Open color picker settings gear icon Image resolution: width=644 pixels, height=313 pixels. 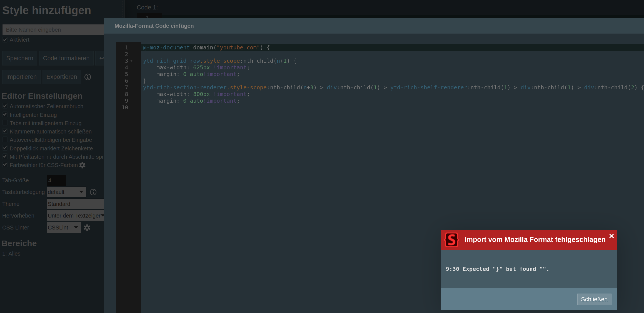point(82,165)
